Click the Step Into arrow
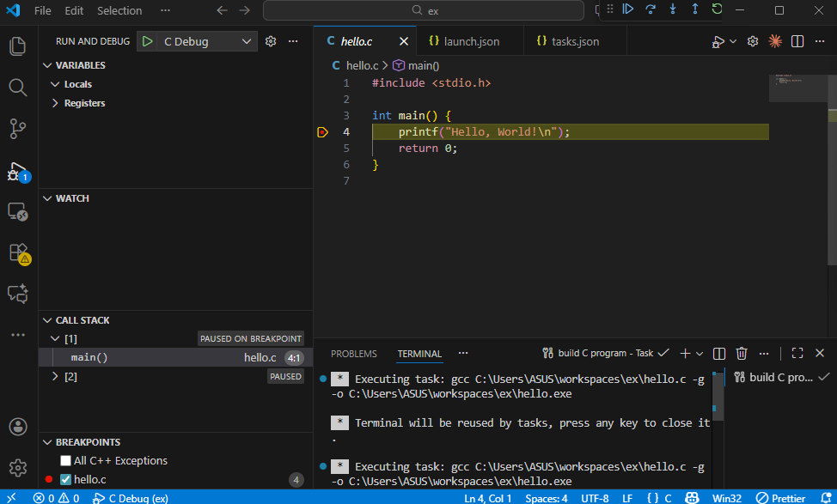 [x=672, y=9]
